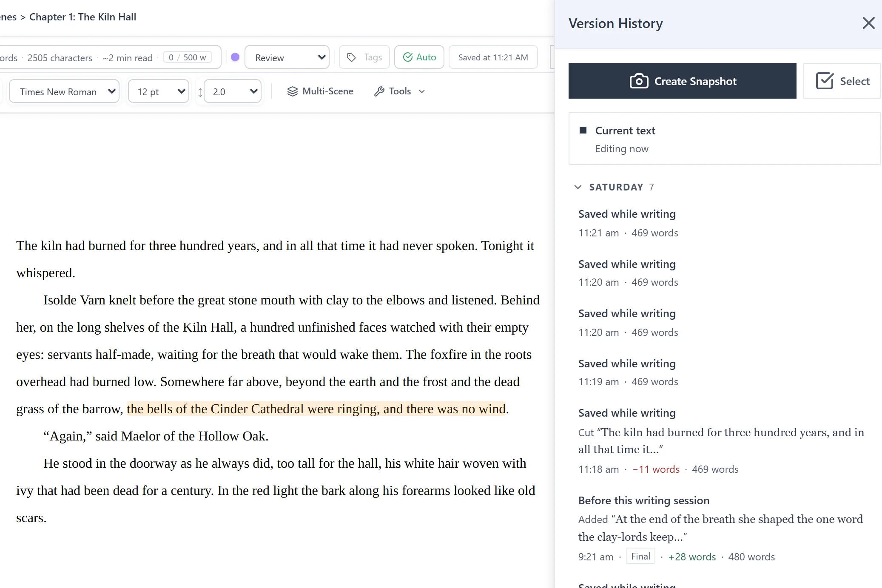Click the Create Snapshot label
Screen dimensions: 882x588
coord(695,81)
